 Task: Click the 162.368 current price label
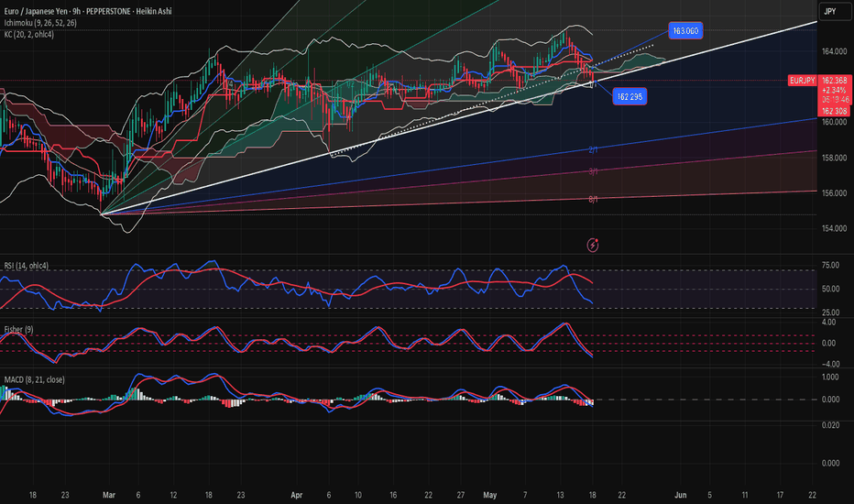(835, 81)
